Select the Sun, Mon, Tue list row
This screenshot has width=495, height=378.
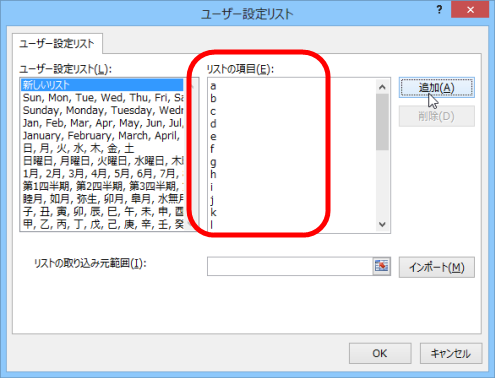click(x=102, y=98)
